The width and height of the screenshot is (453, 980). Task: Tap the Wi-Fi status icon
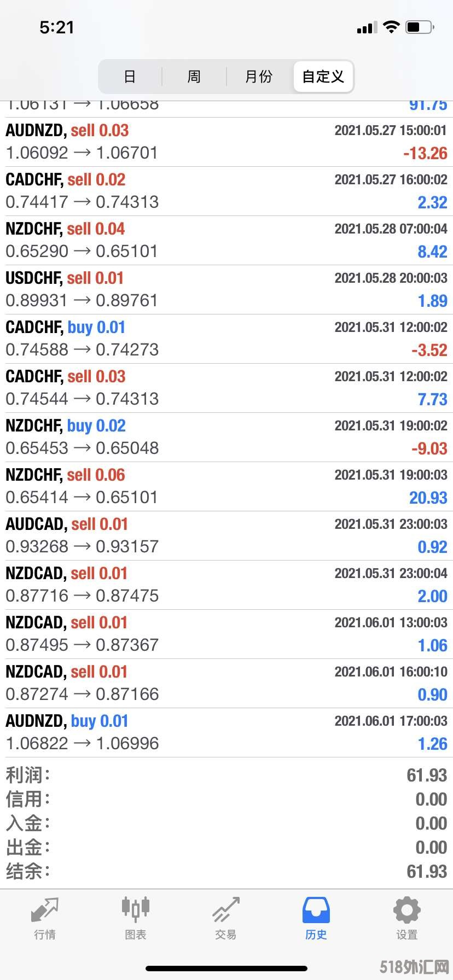[391, 27]
